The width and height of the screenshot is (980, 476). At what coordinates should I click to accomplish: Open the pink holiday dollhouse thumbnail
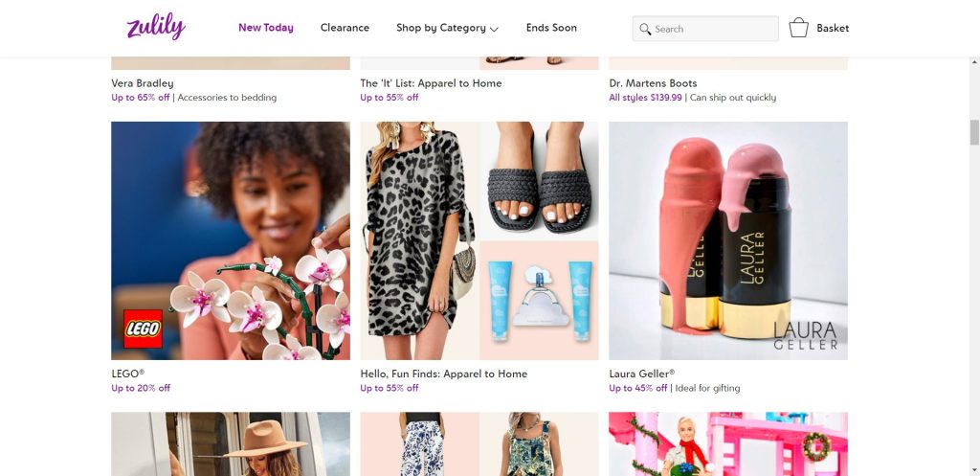click(x=728, y=443)
